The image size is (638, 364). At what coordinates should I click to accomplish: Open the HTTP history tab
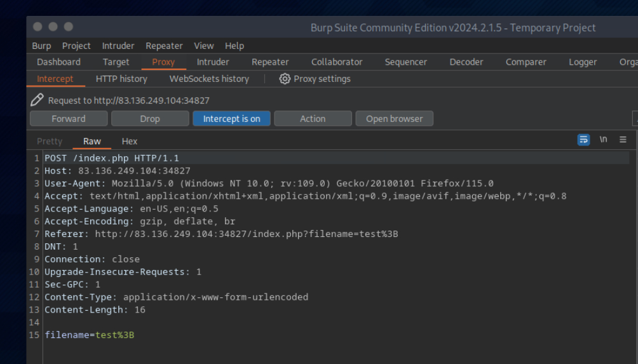(121, 79)
